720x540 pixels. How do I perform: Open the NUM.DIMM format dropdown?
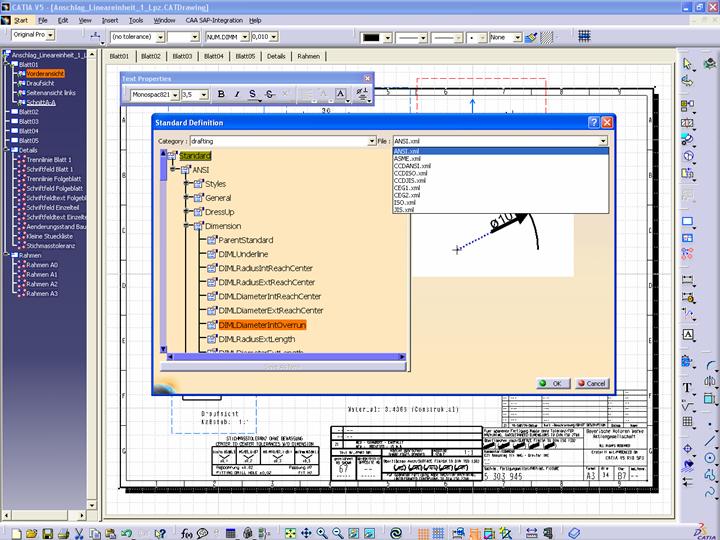[245, 37]
